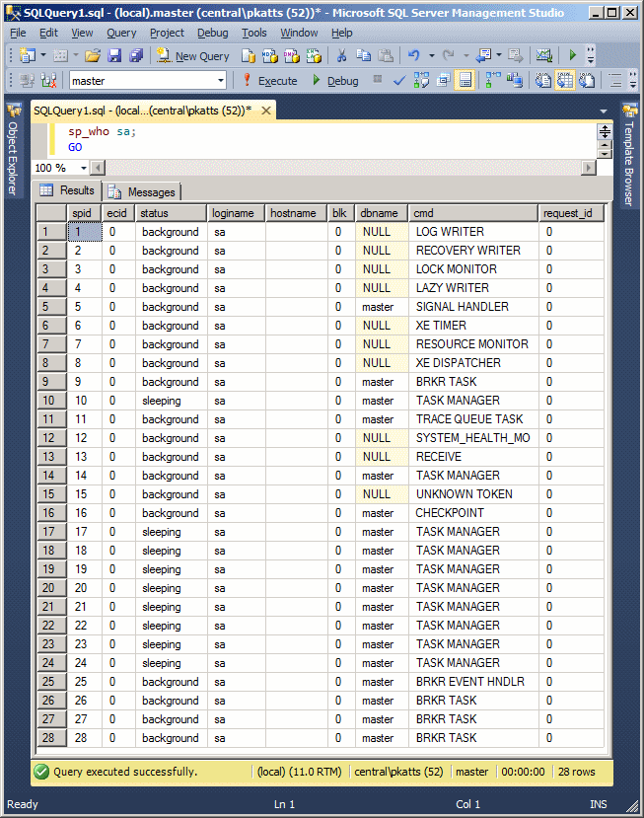Open SQL editor toolbar options overflow
644x818 pixels.
pos(632,81)
